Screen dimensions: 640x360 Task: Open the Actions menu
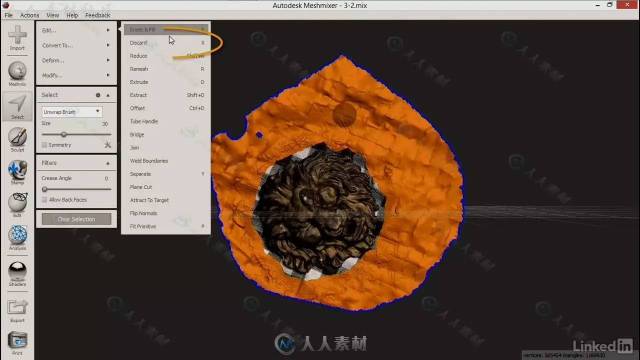[x=30, y=15]
